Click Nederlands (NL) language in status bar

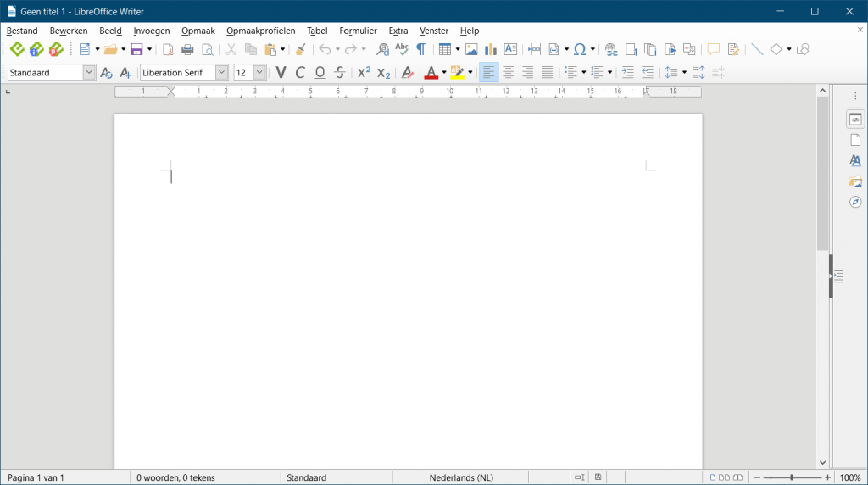coord(461,477)
